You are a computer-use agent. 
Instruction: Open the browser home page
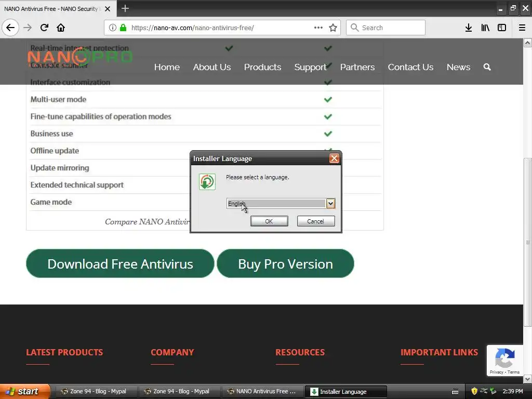[61, 28]
